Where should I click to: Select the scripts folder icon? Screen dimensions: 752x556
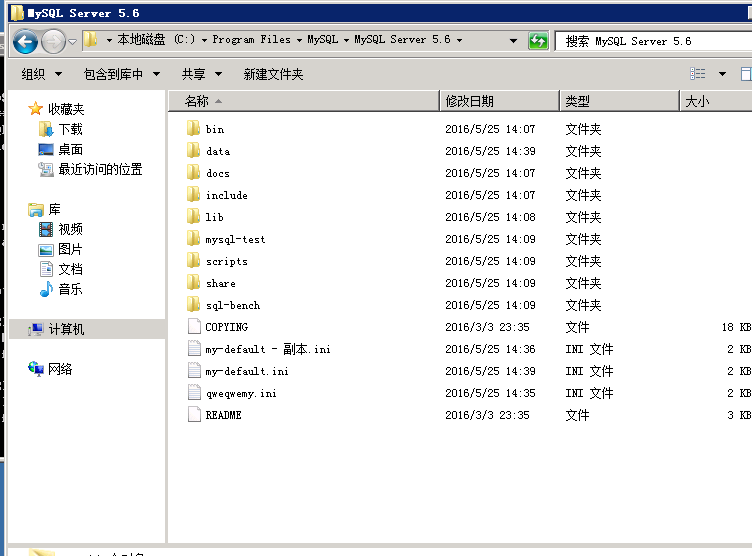pyautogui.click(x=193, y=261)
